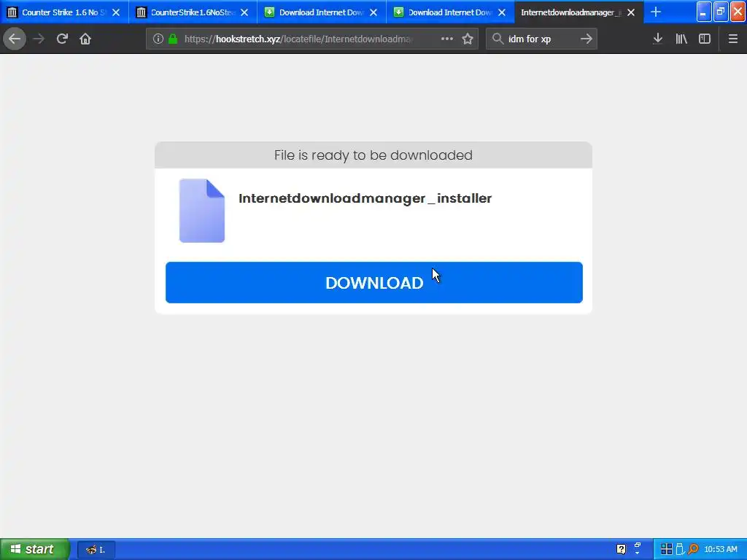Screen dimensions: 747x560
Task: Open the page actions three-dot menu
Action: pyautogui.click(x=447, y=39)
